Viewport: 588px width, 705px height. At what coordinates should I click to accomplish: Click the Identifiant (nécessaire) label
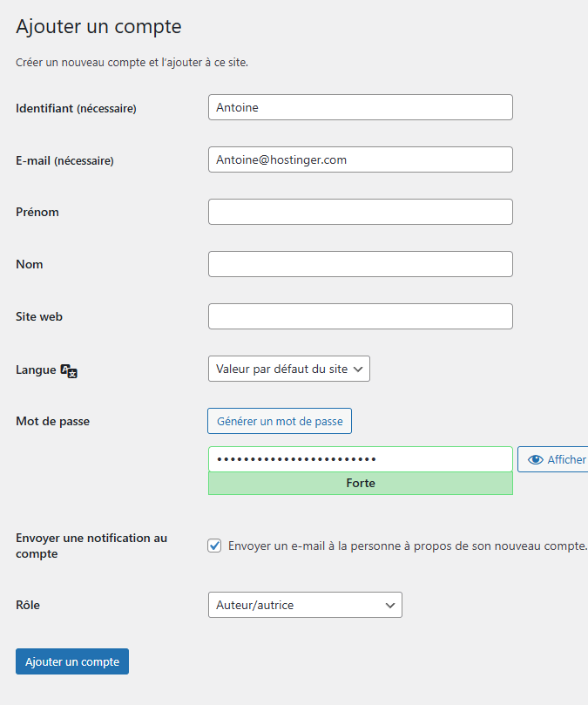point(76,108)
